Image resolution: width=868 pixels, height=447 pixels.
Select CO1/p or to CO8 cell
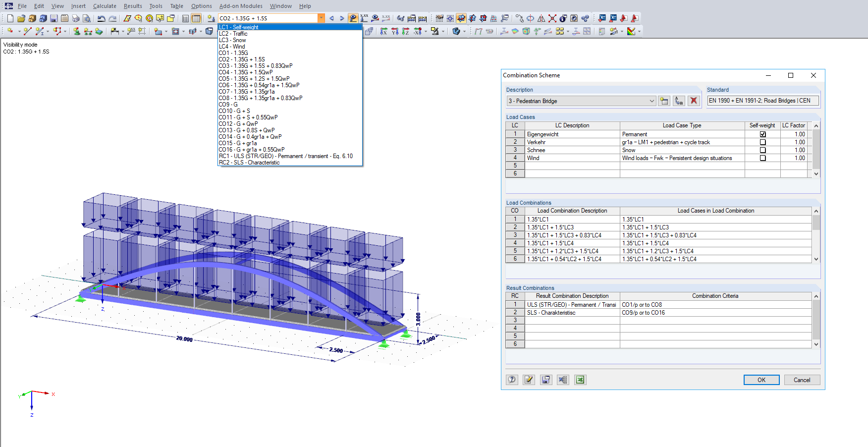pyautogui.click(x=715, y=305)
